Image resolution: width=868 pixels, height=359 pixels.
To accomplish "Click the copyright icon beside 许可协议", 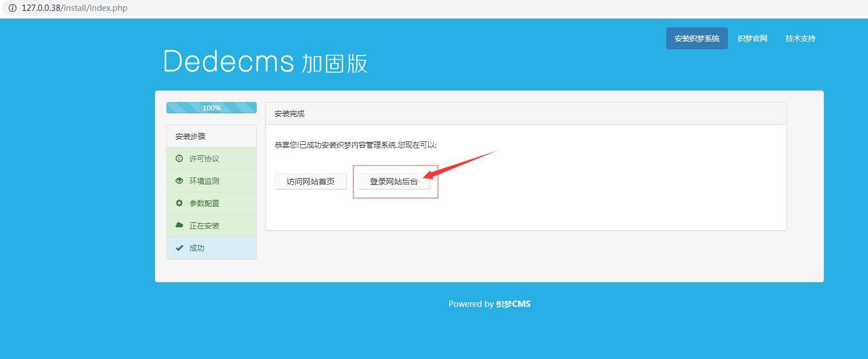I will (x=180, y=159).
